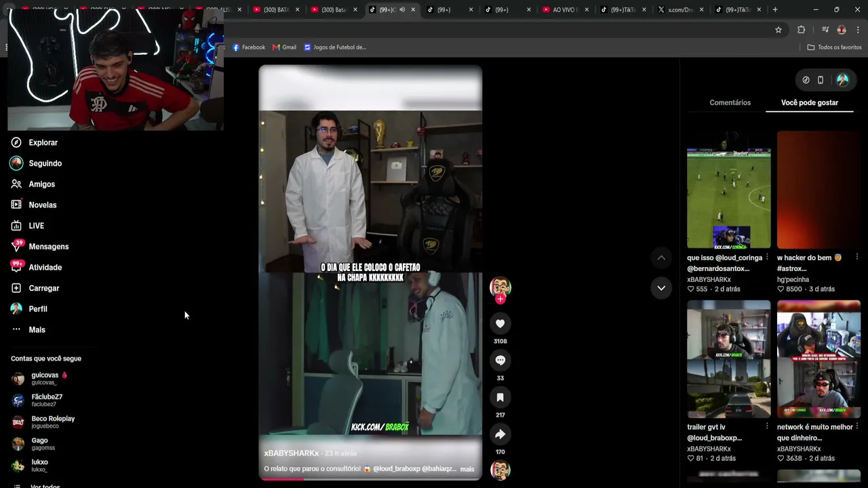
Task: Open the football match video thumbnail
Action: pyautogui.click(x=728, y=190)
